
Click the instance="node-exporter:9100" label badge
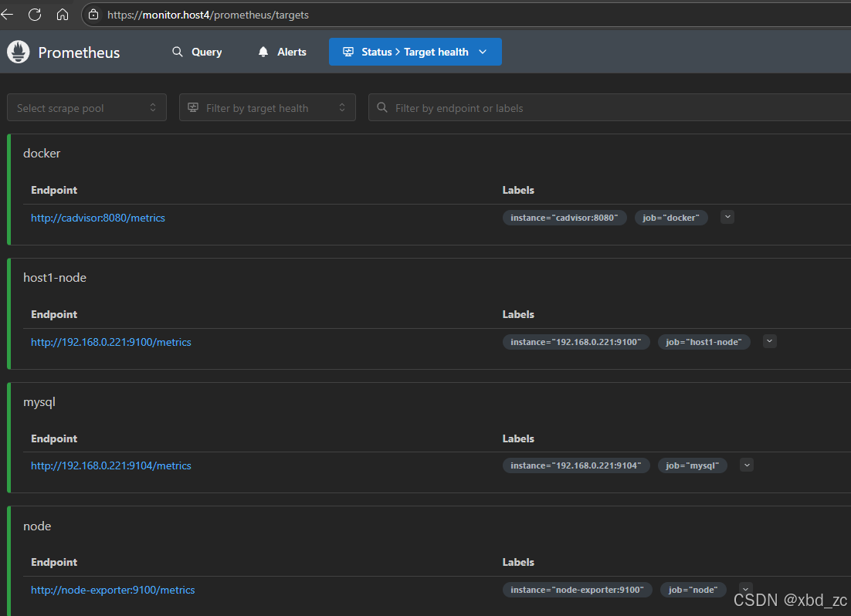578,590
